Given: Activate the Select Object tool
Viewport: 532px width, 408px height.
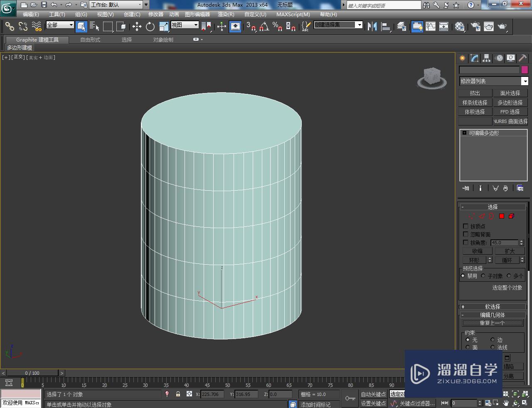Looking at the screenshot, I should 81,27.
